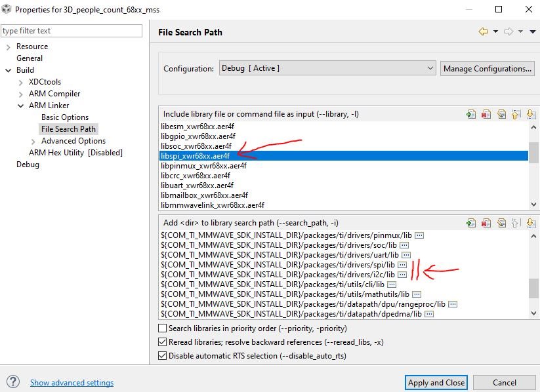Move library entry down icon

pos(531,114)
